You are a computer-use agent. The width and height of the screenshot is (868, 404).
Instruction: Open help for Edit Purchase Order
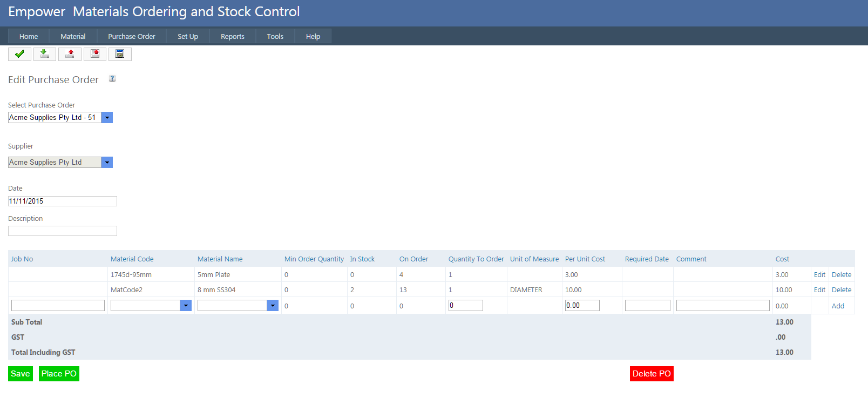112,79
